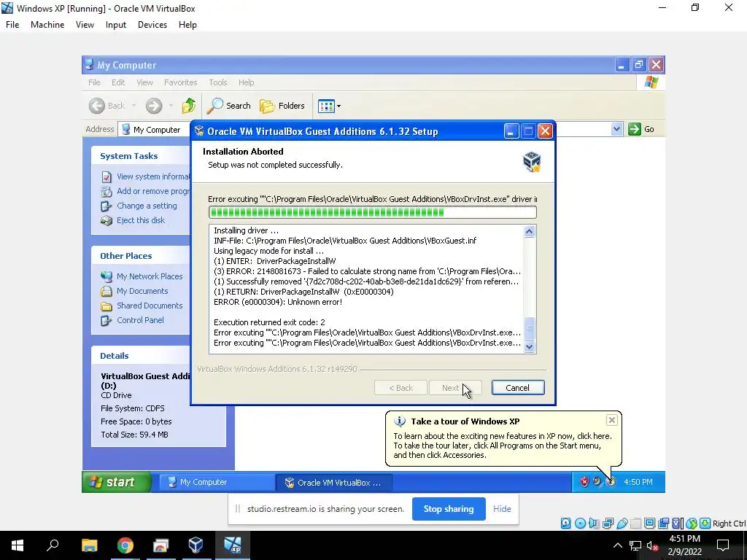The image size is (747, 560).
Task: Click the network adapter status icon
Action: (608, 524)
